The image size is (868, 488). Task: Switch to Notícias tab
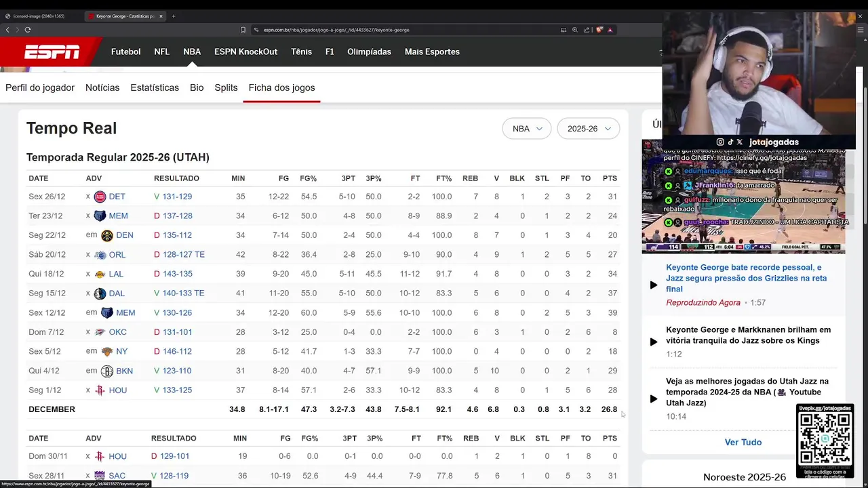tap(102, 87)
